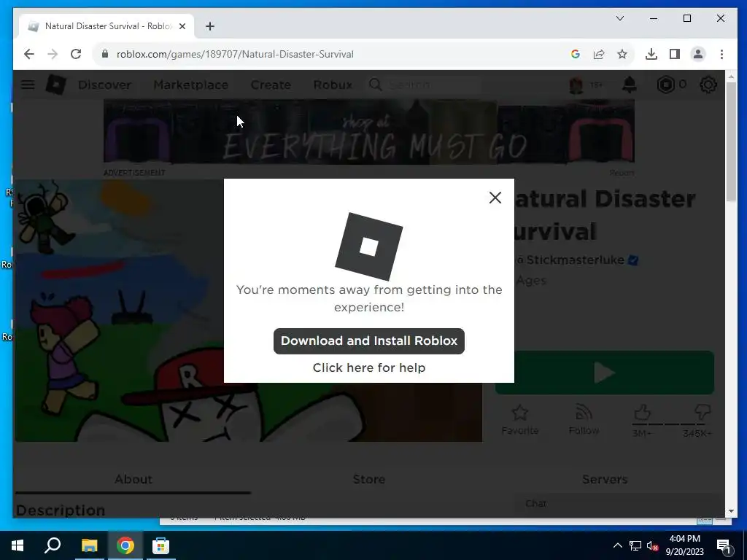Open Stickmasterluke creator profile
Image resolution: width=747 pixels, height=560 pixels.
tap(575, 260)
